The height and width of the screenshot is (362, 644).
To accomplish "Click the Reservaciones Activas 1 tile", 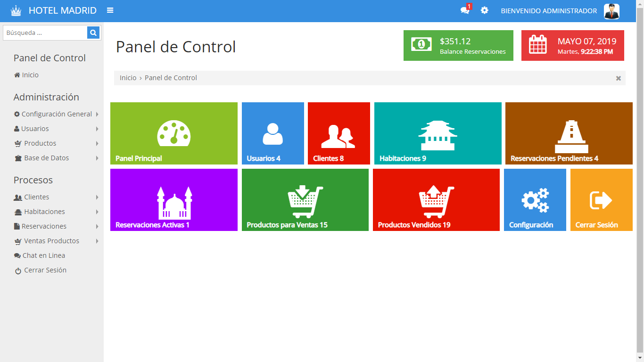I will click(173, 200).
